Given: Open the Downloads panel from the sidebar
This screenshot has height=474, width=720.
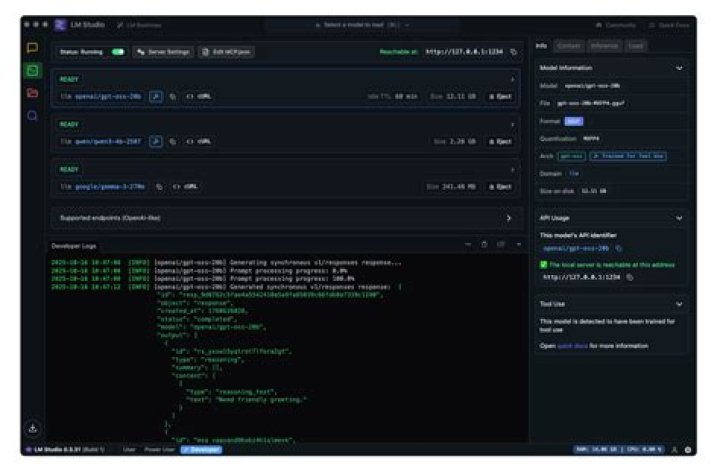Looking at the screenshot, I should pyautogui.click(x=33, y=429).
